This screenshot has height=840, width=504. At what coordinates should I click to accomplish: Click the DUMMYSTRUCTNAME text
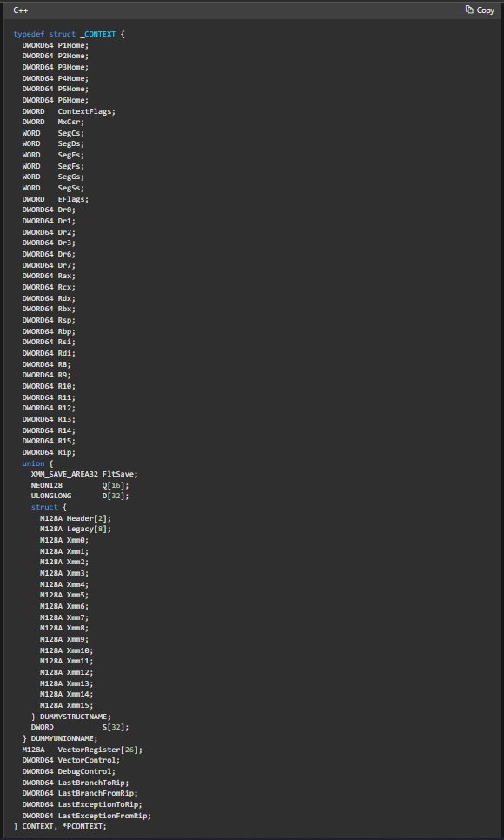73,717
